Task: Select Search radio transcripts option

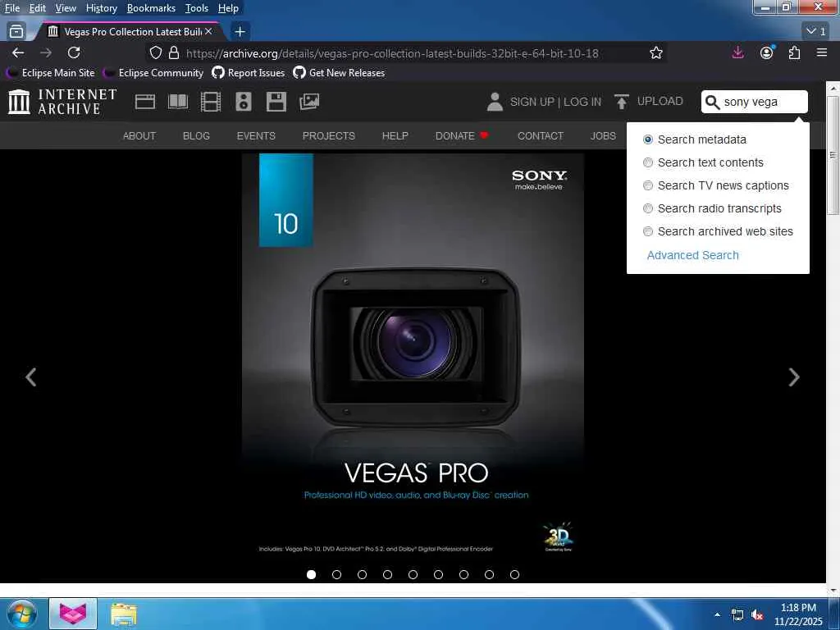Action: coord(648,208)
